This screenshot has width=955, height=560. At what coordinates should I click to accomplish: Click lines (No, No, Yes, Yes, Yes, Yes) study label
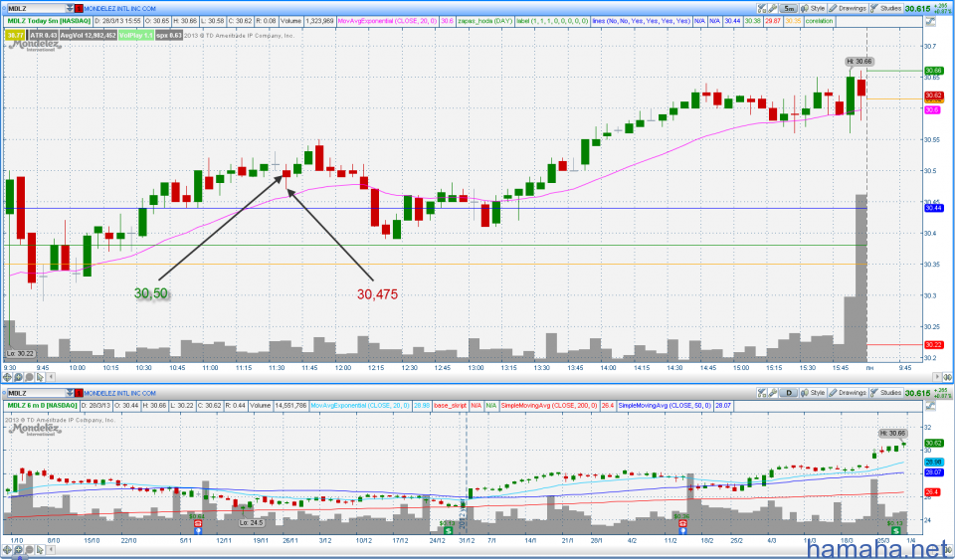(x=642, y=21)
